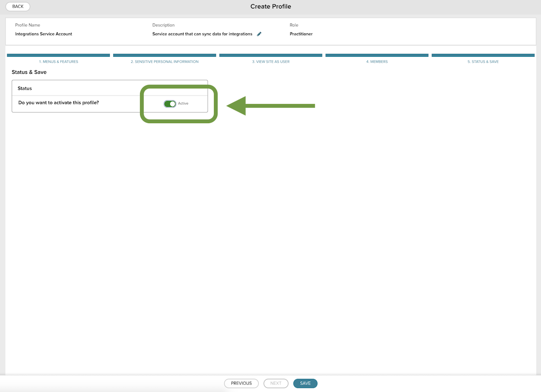Go to the PREVIOUS step
541x392 pixels.
(x=241, y=383)
